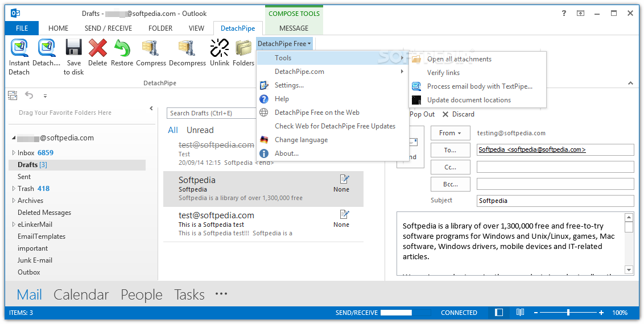Click the To... button
644x324 pixels.
coord(450,150)
